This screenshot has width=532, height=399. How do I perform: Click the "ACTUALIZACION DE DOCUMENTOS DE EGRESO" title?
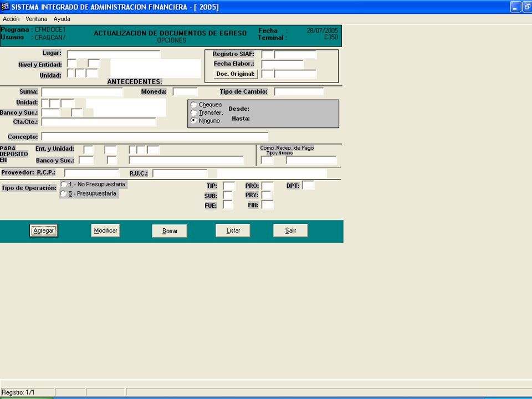[x=170, y=33]
